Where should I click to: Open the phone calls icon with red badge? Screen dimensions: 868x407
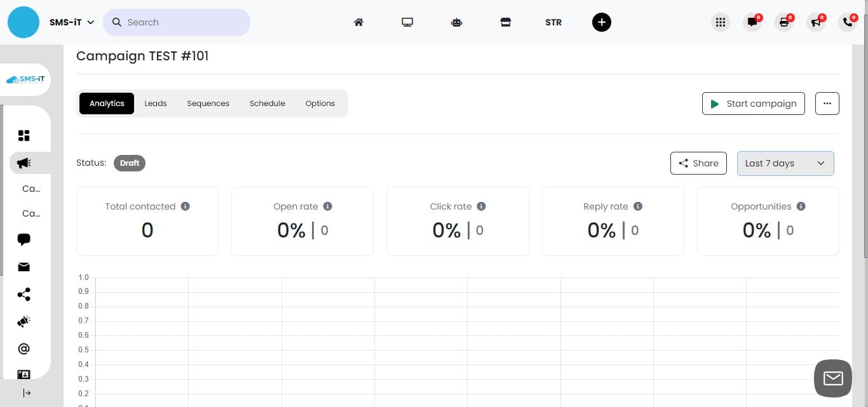click(848, 22)
